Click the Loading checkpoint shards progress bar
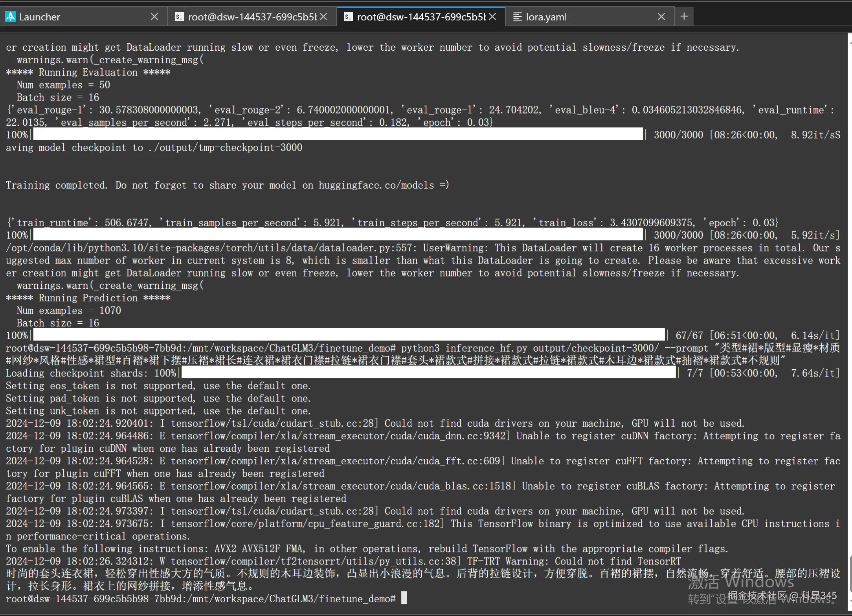Screen dimensions: 852x616 point(428,373)
